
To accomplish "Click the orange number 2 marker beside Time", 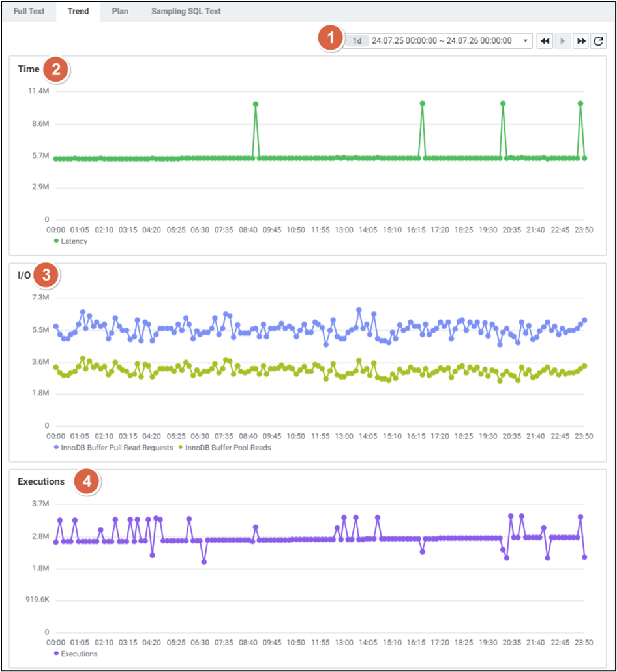I will [57, 69].
